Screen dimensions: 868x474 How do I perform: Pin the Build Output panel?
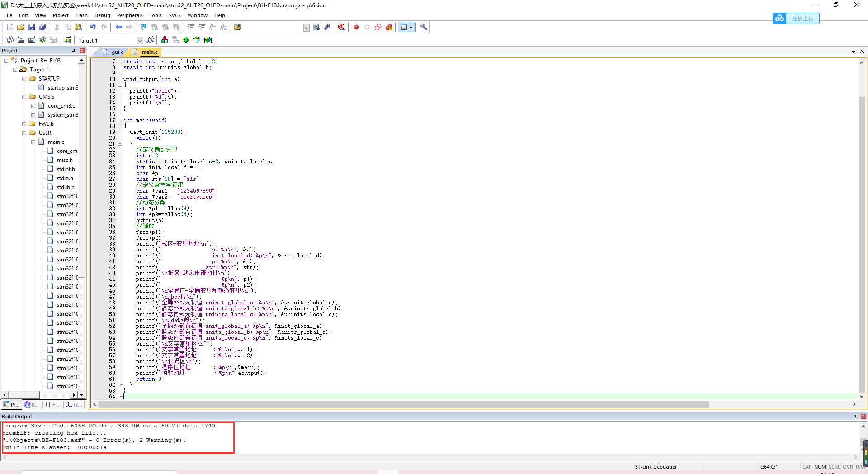(x=855, y=417)
